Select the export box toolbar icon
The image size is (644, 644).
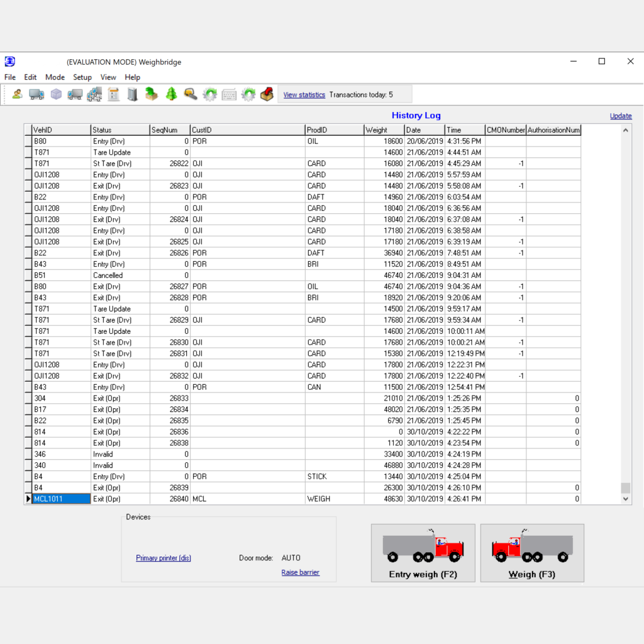click(x=150, y=94)
